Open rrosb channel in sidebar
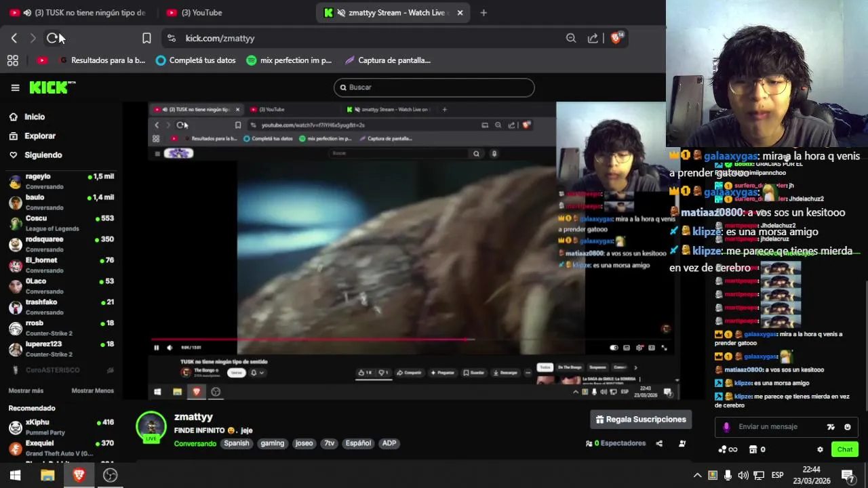868x488 pixels. [x=61, y=328]
